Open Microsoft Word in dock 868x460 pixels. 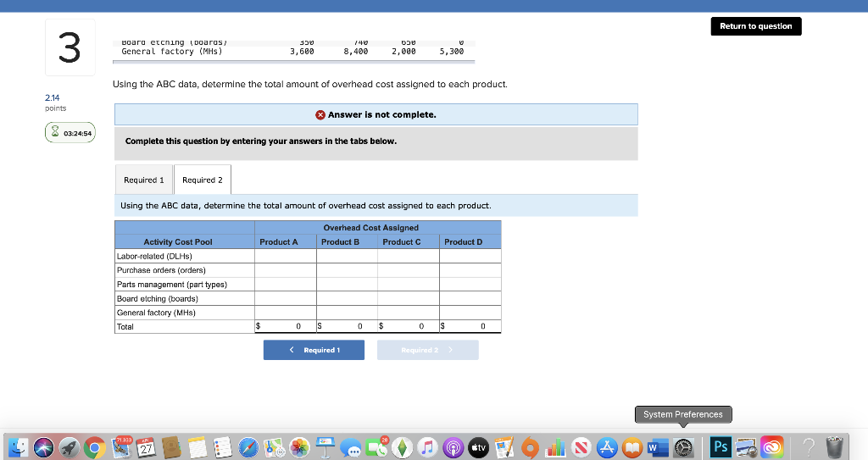(658, 447)
